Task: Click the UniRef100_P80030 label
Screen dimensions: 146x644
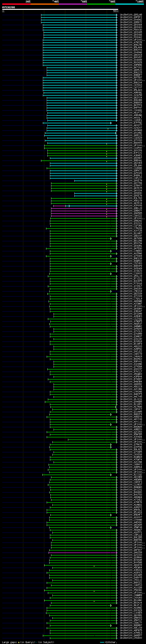Action: (x=131, y=30)
